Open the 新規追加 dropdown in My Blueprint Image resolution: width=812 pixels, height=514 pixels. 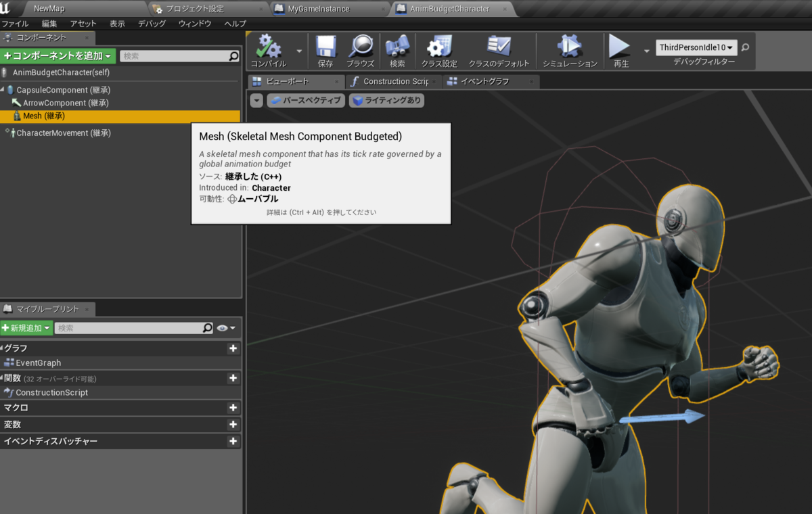[26, 328]
